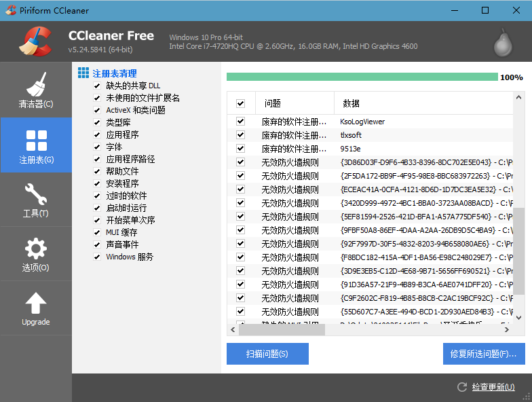Select the {3420D999-4972 firewall rule entry
The height and width of the screenshot is (402, 532).
point(426,203)
